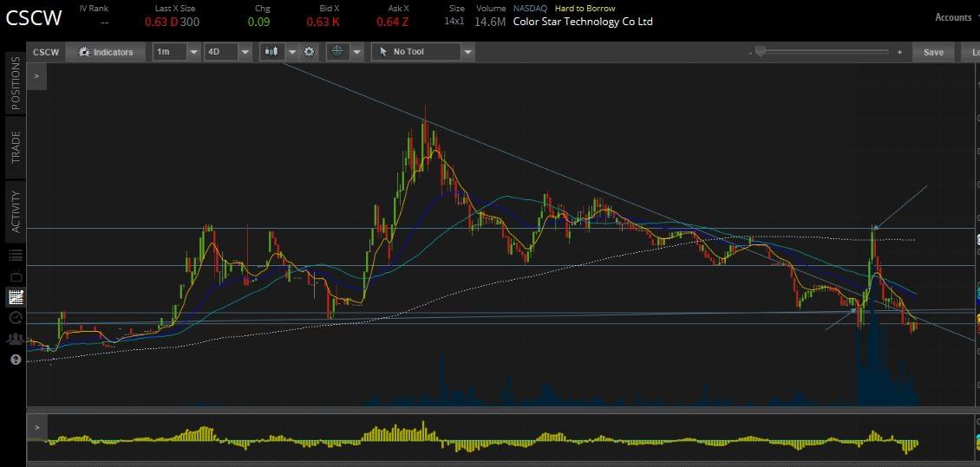
Task: Open the POSITIONS side tab
Action: (x=16, y=82)
